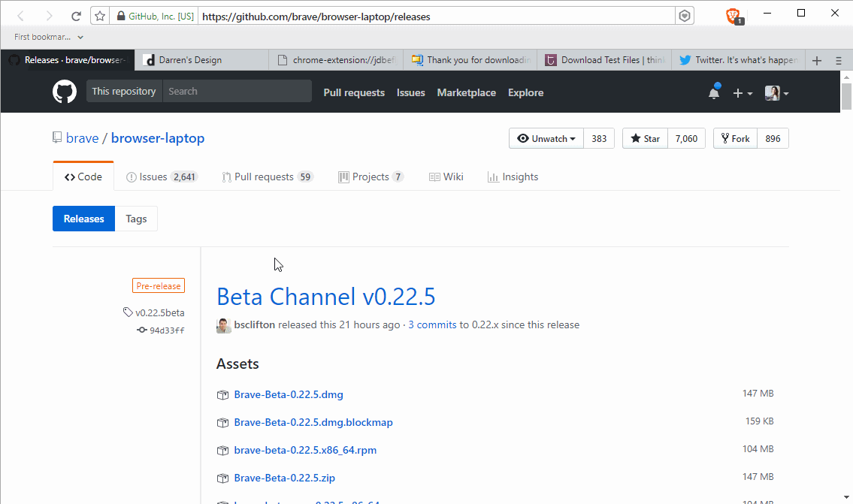Open Issues in GitHub header
The width and height of the screenshot is (853, 504).
(411, 92)
